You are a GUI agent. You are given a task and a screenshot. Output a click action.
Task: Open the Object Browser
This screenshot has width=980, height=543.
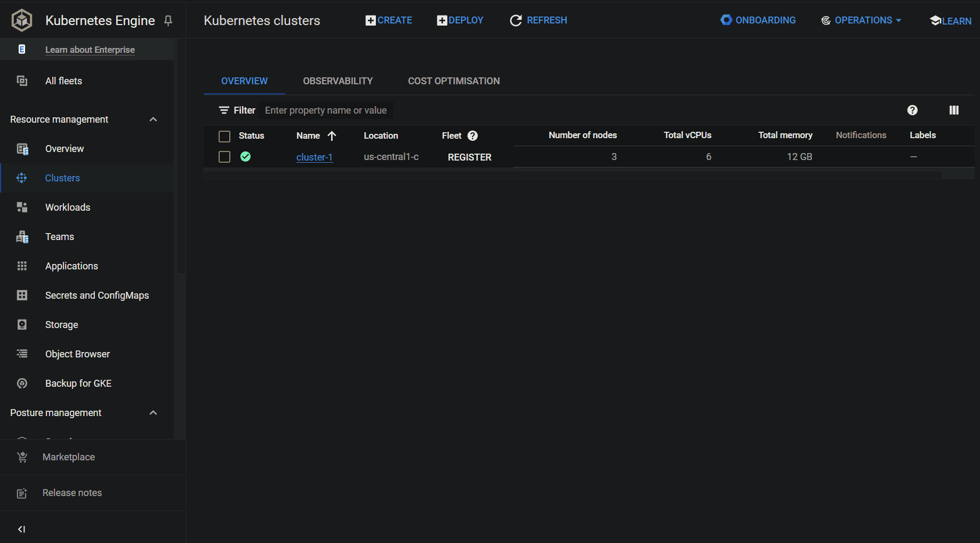pyautogui.click(x=77, y=354)
